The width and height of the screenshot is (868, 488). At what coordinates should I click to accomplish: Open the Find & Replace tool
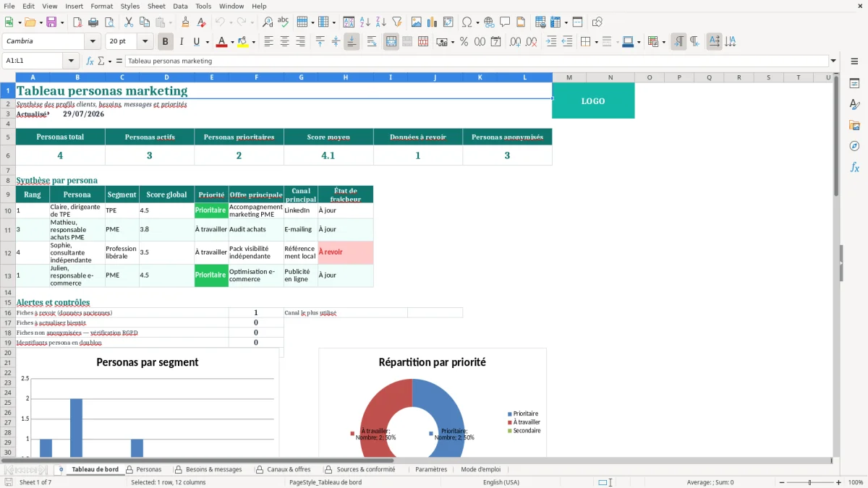pos(268,22)
